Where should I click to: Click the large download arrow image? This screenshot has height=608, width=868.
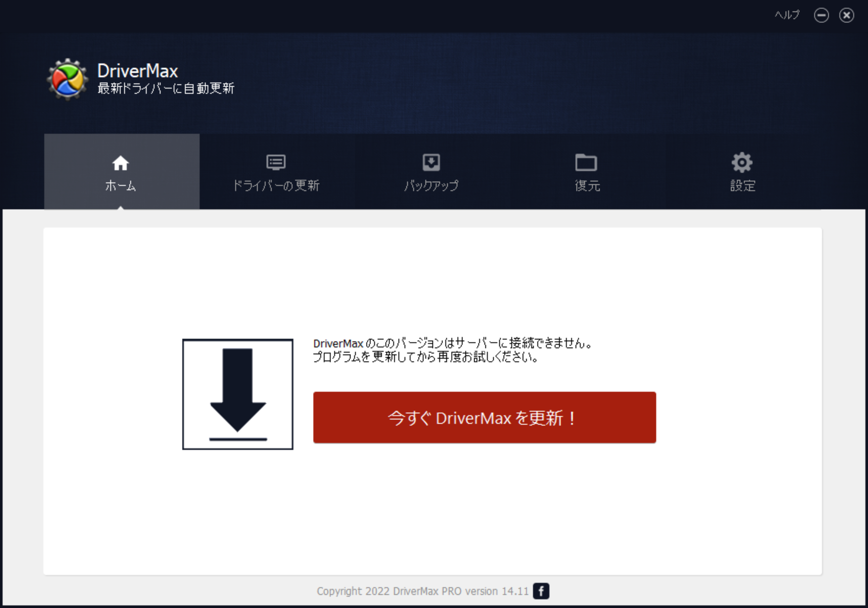tap(238, 394)
